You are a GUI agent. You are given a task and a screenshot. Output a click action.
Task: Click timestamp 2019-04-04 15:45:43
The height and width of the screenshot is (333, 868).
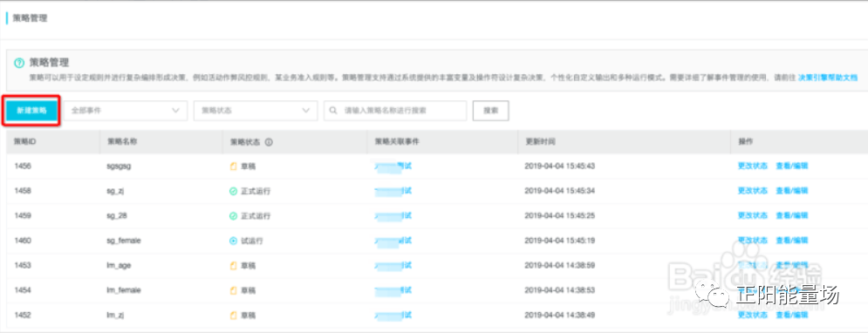560,166
